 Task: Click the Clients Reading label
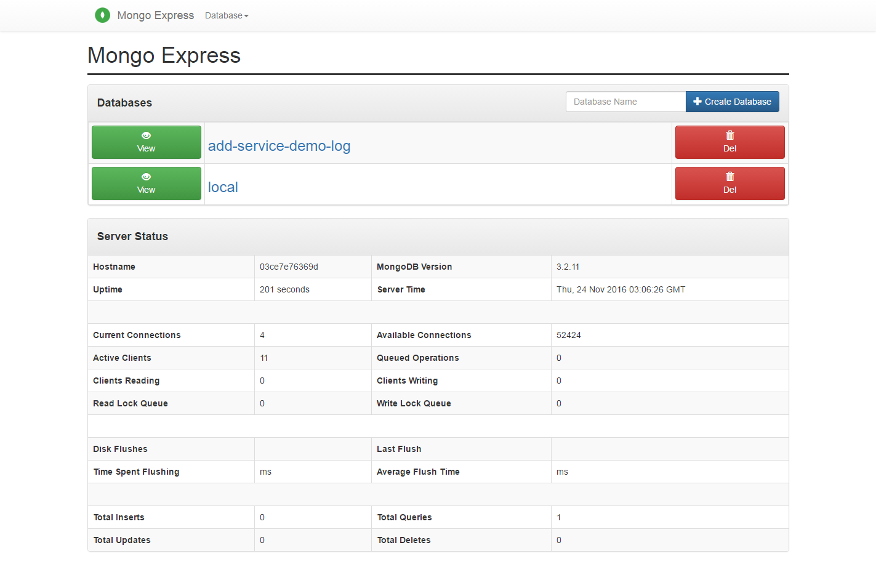(x=126, y=381)
